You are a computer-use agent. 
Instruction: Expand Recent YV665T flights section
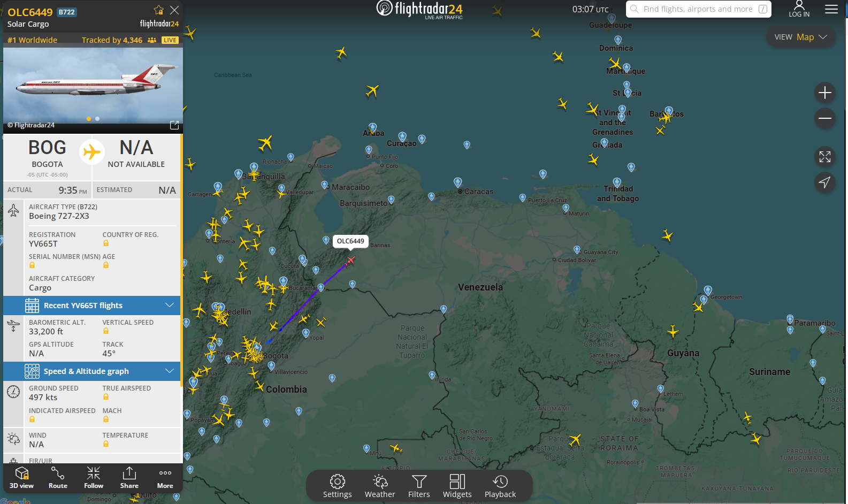click(92, 306)
